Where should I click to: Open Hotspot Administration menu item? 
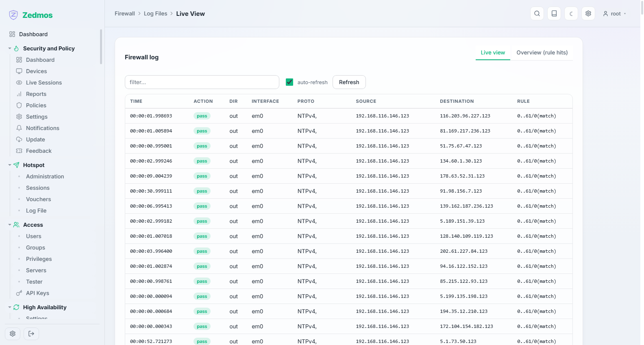(x=45, y=176)
